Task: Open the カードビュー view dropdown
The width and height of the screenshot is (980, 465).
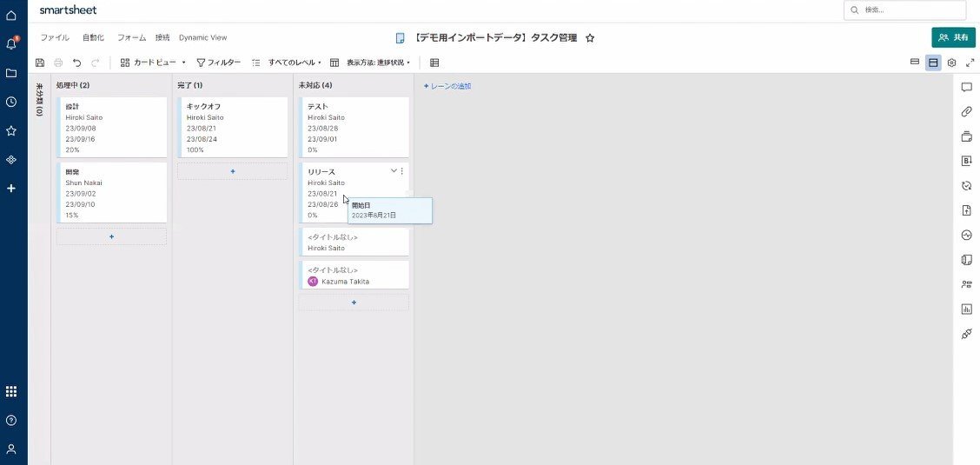Action: tap(153, 63)
